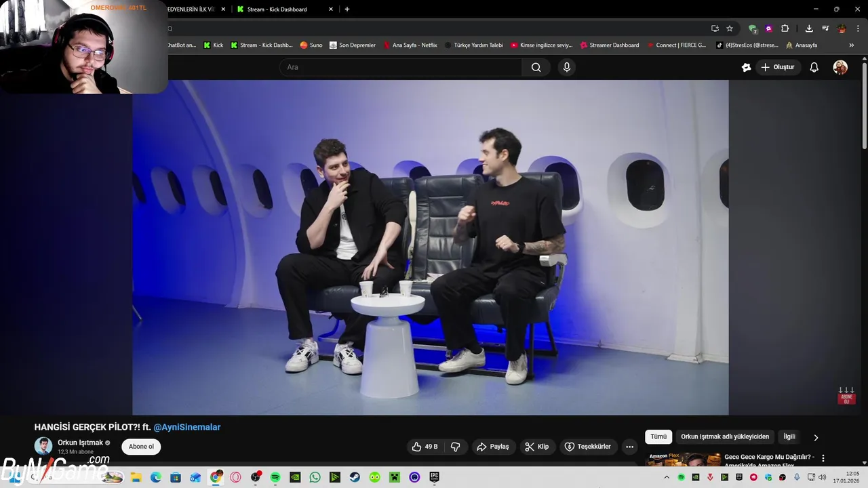Like the video with thumbs-up
The image size is (868, 488).
[425, 447]
